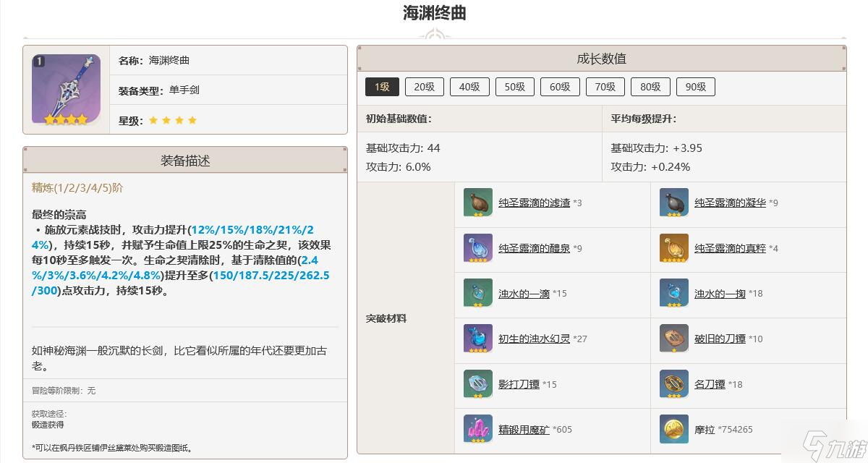Click the 浊水的一滴 material icon
Image resolution: width=868 pixels, height=463 pixels.
[478, 293]
